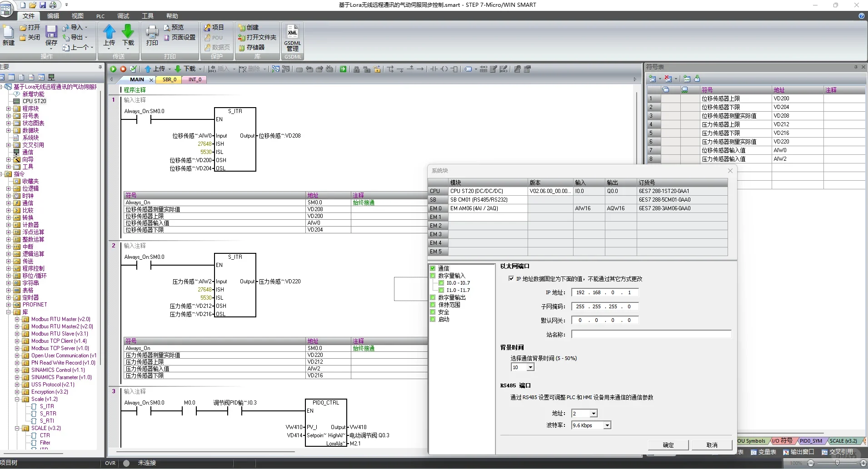Image resolution: width=868 pixels, height=469 pixels.
Task: Open the background time dropdown showing 10
Action: tap(530, 367)
